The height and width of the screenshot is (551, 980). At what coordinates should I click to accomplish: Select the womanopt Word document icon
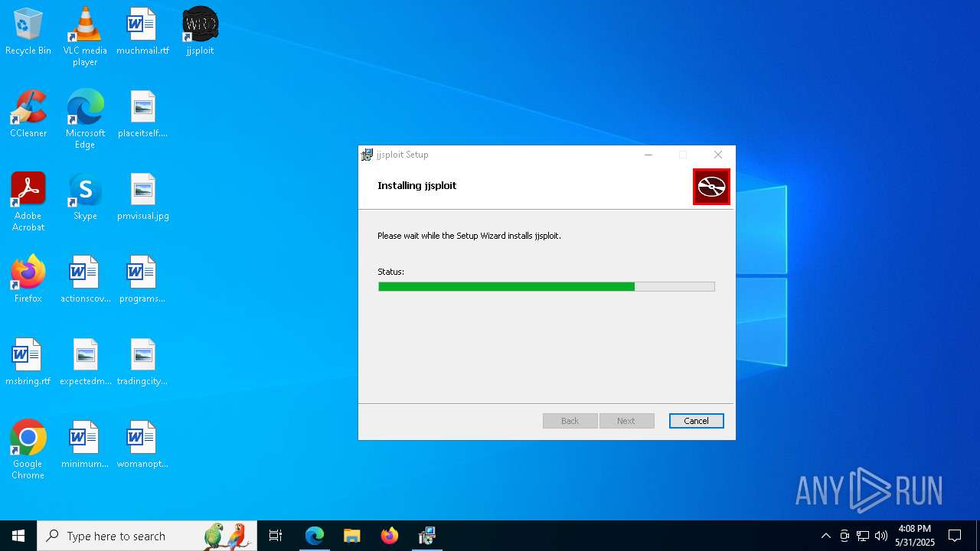pos(142,445)
